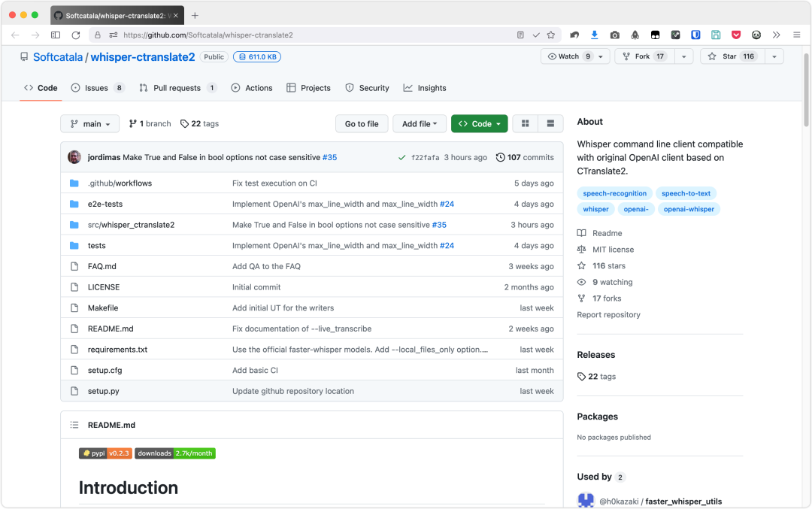Screen dimensions: 812x509
Task: Close the whisper-ctranslate2 tab
Action: 175,16
